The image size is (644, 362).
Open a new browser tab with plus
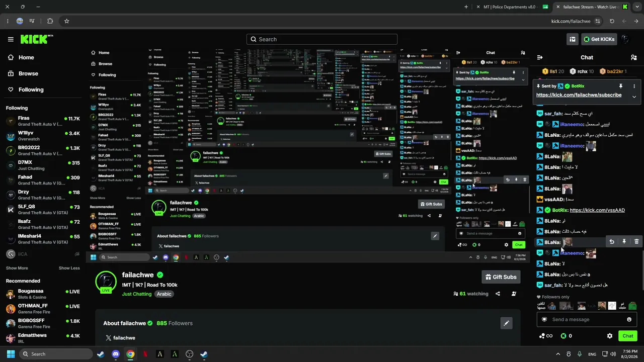point(466,7)
